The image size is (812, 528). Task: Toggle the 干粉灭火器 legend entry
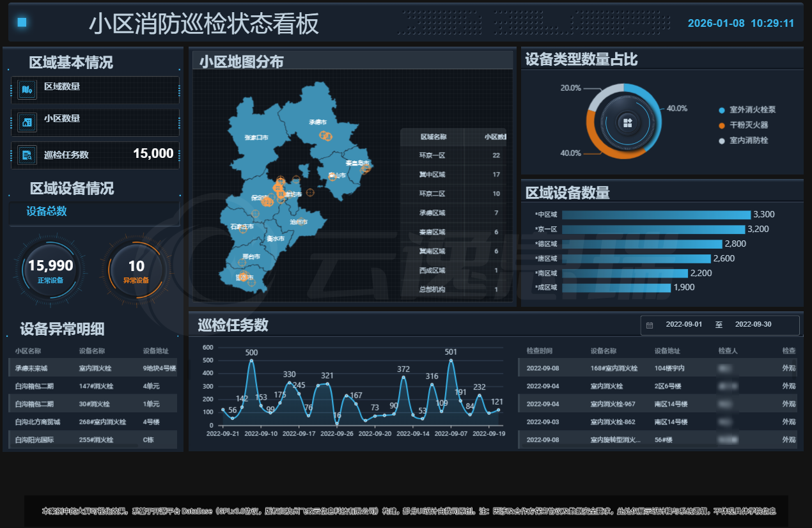click(x=744, y=125)
